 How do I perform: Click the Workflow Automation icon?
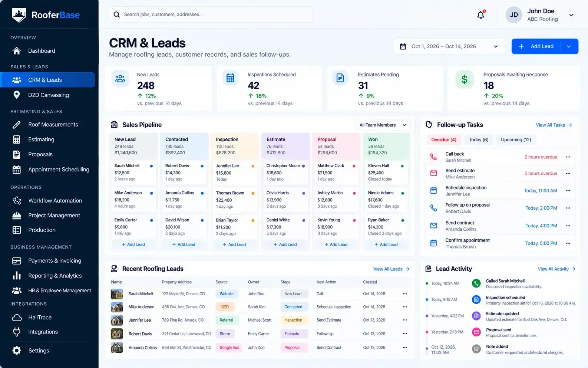(17, 201)
